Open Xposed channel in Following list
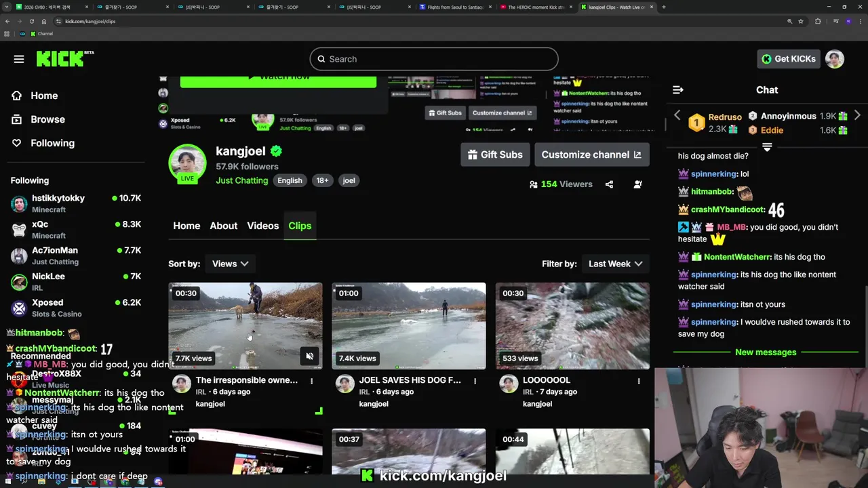This screenshot has height=488, width=868. [x=76, y=308]
